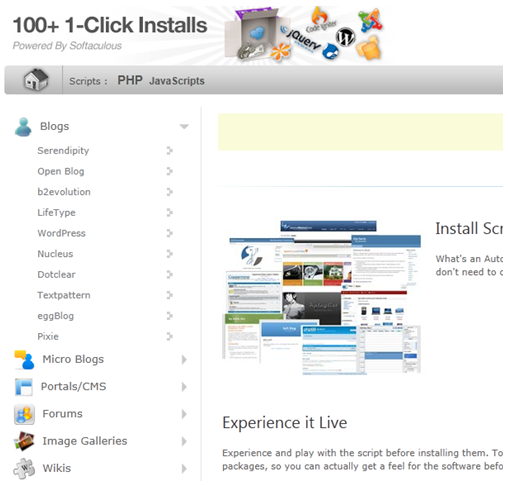The image size is (508, 487).
Task: Open the Image Galleries category label
Action: tap(85, 441)
